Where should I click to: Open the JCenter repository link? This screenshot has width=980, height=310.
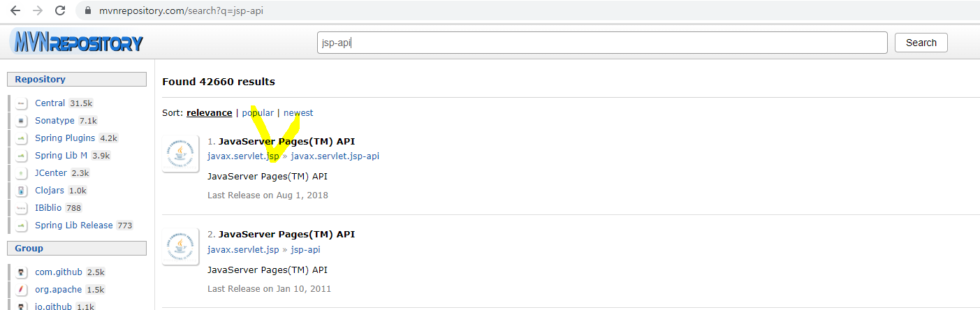[51, 173]
